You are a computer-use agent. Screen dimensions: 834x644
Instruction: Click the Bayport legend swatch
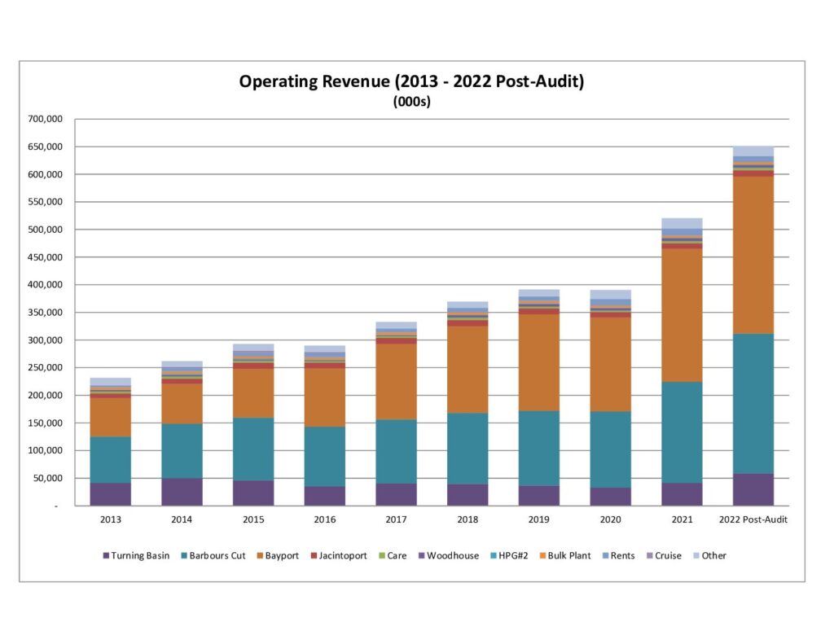tap(260, 556)
